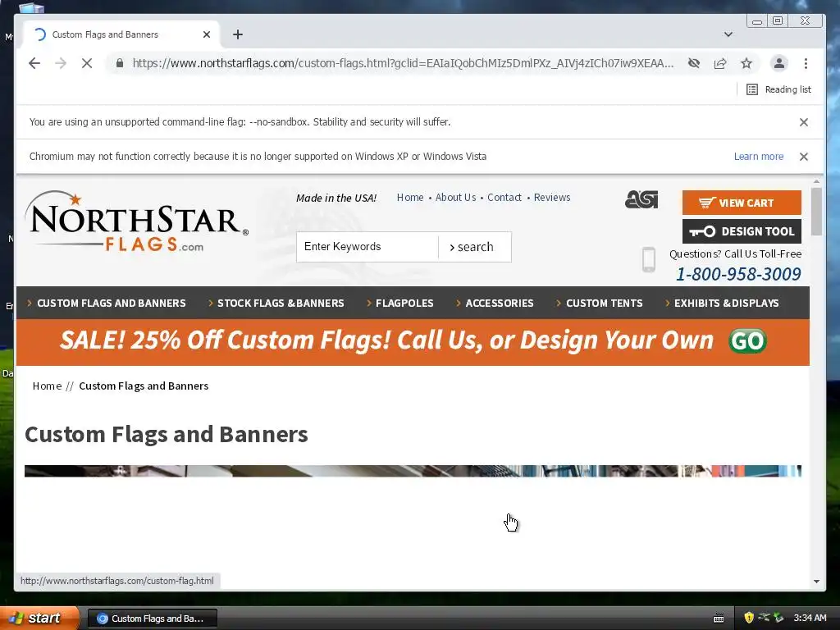Screen dimensions: 840x630
Task: Click the Made in the USA! text
Action: [336, 199]
